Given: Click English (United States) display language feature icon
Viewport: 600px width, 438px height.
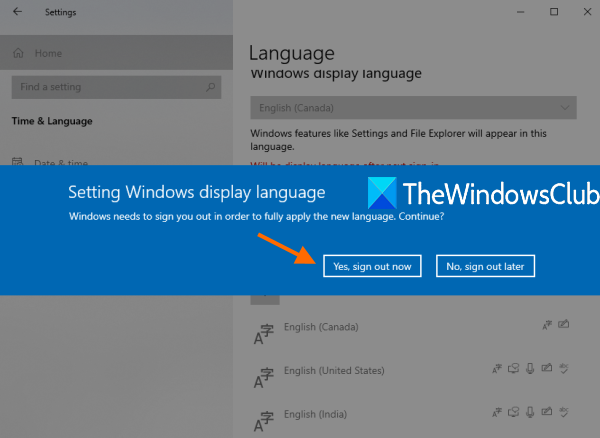Looking at the screenshot, I should [x=497, y=369].
